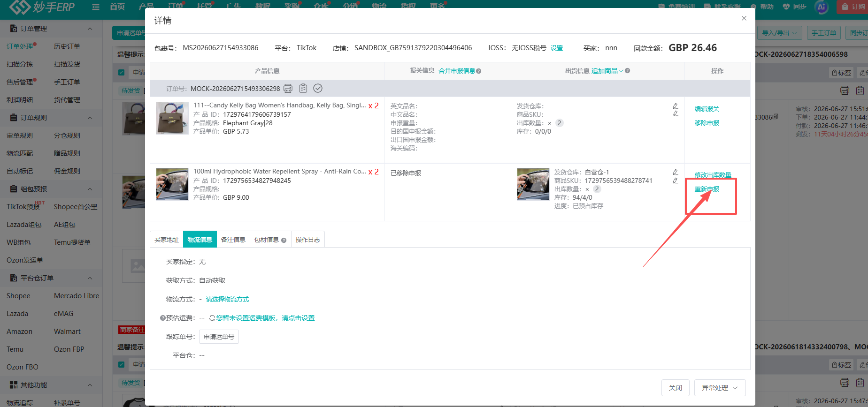Switch to the 买家地址 tab
The width and height of the screenshot is (868, 407).
click(167, 240)
